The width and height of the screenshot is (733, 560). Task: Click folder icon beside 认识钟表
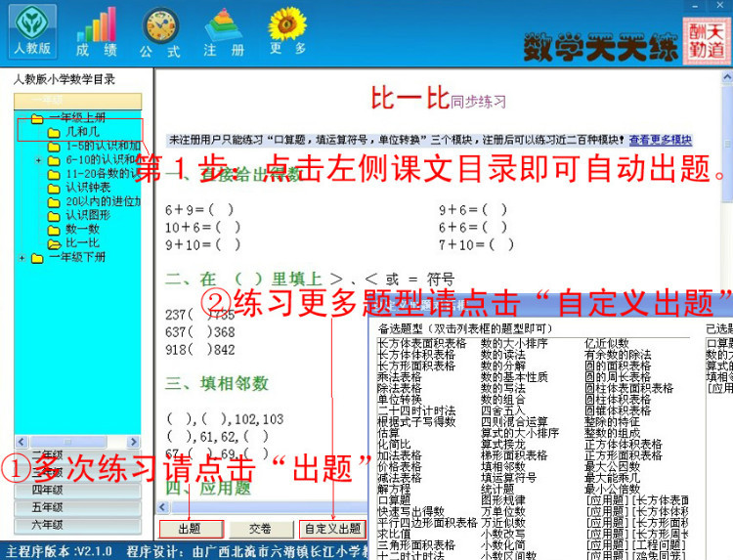[54, 189]
